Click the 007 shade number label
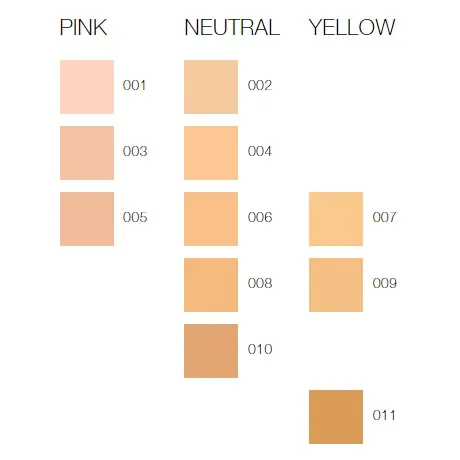 [x=384, y=217]
